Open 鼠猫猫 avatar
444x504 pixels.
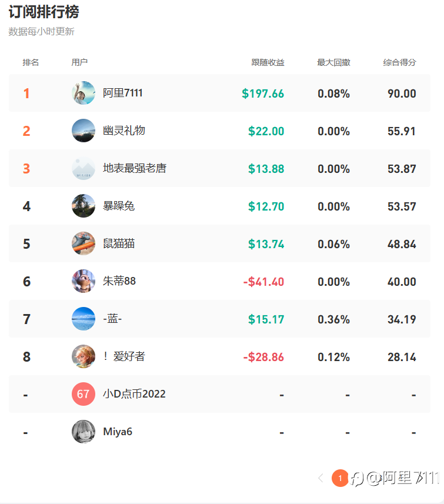[84, 243]
